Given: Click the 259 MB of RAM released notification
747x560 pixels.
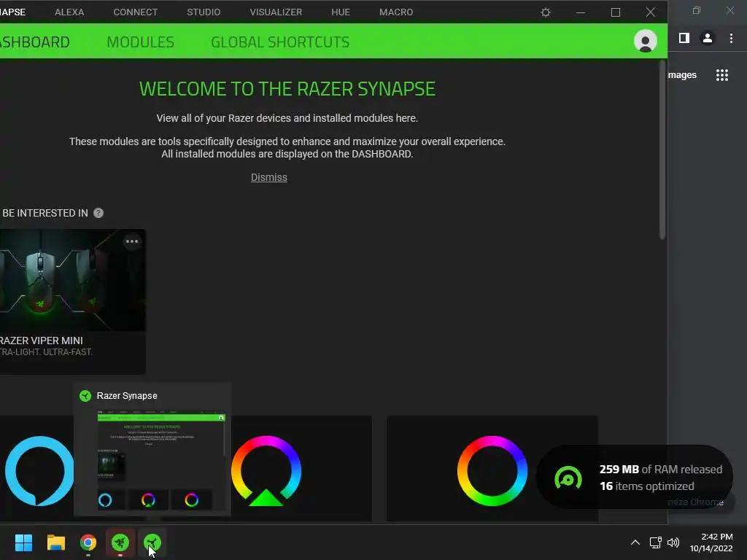Looking at the screenshot, I should [x=635, y=478].
